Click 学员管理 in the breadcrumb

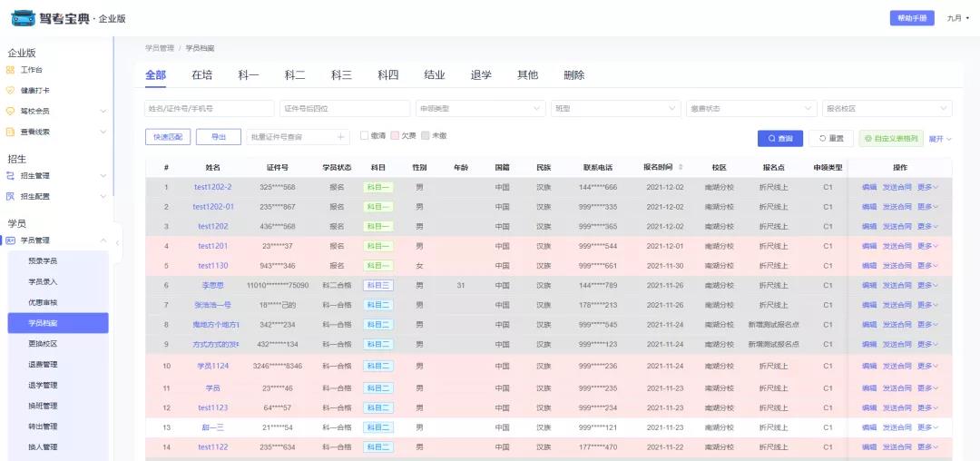tap(160, 47)
